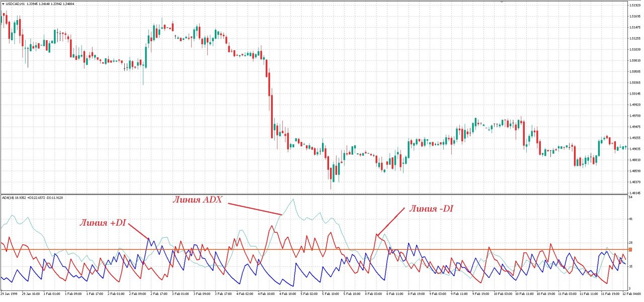Open the chart menu triangle beside USDCAD,H1
The width and height of the screenshot is (644, 302).
[x=3, y=4]
